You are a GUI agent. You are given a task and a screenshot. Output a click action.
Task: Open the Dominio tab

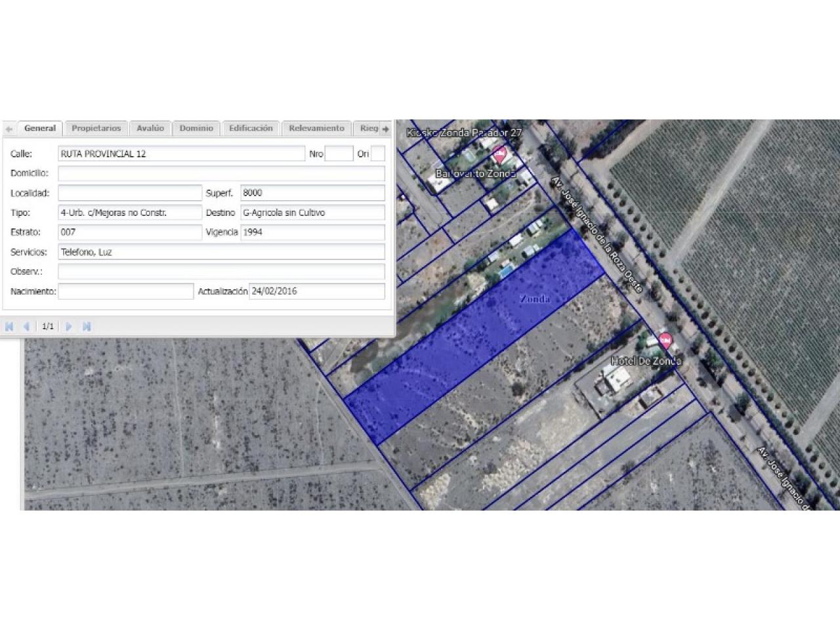pos(196,129)
